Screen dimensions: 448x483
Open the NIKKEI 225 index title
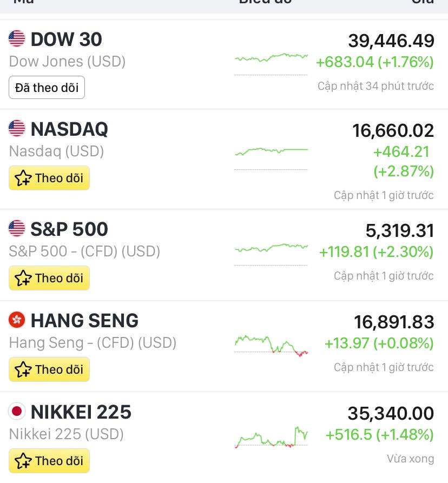pyautogui.click(x=81, y=412)
